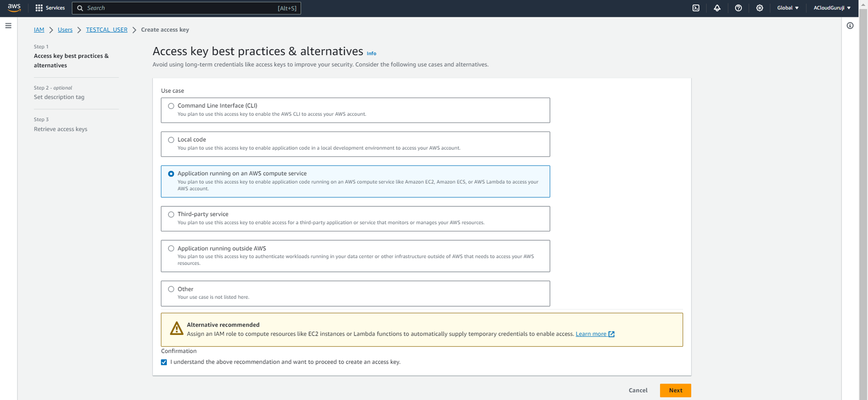Navigate to TESTCAL_USER breadcrumb link
868x400 pixels.
coord(106,30)
